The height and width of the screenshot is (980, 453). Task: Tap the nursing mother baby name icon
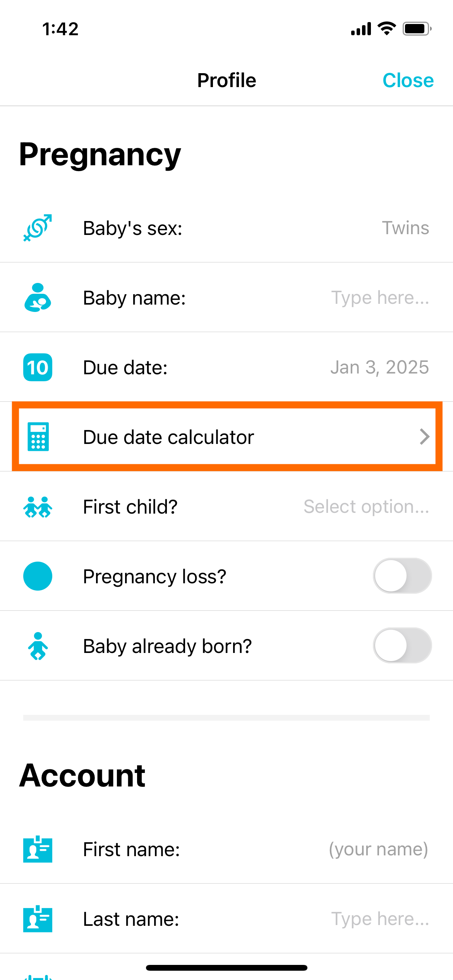coord(38,298)
